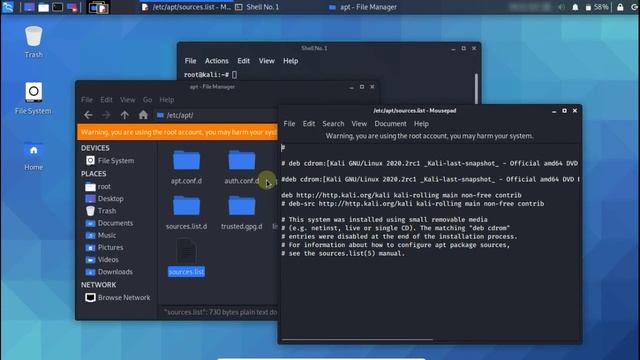The width and height of the screenshot is (640, 360).
Task: Open Help menu in Mousepad
Action: pyautogui.click(x=421, y=124)
